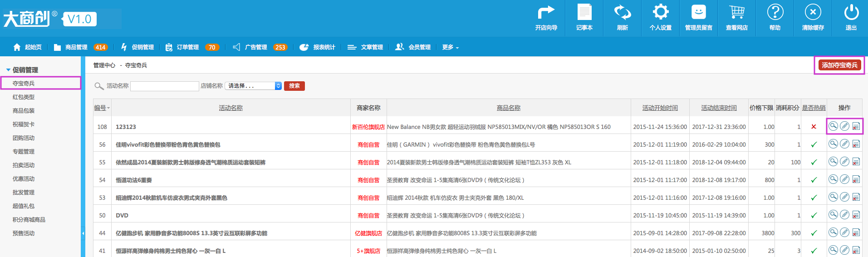Click the 清除缓存 clear cache icon
The image size is (868, 257).
click(x=813, y=12)
